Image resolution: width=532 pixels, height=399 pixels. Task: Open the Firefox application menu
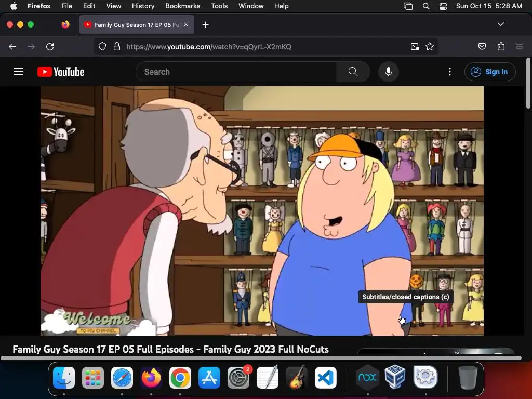pyautogui.click(x=520, y=46)
